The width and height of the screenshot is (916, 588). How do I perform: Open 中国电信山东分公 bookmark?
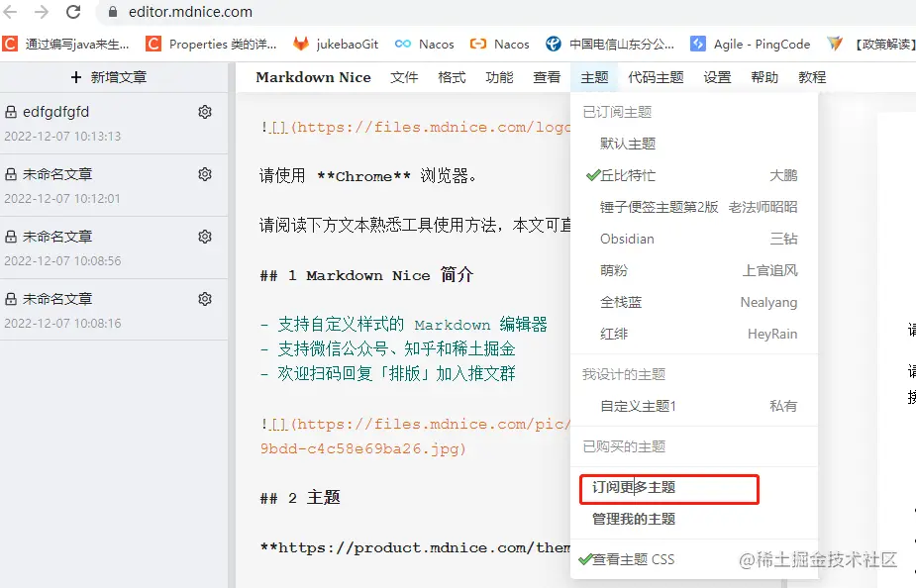tap(610, 44)
